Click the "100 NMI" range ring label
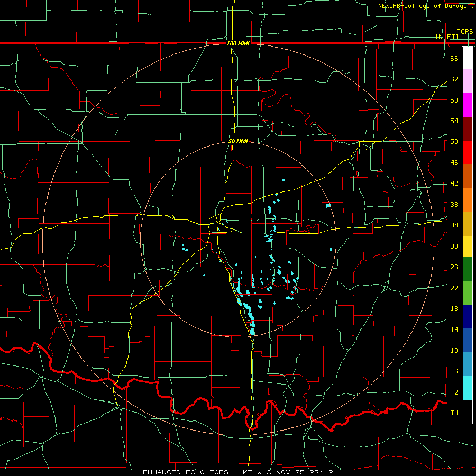Screen dimensions: 476x476 [x=238, y=44]
